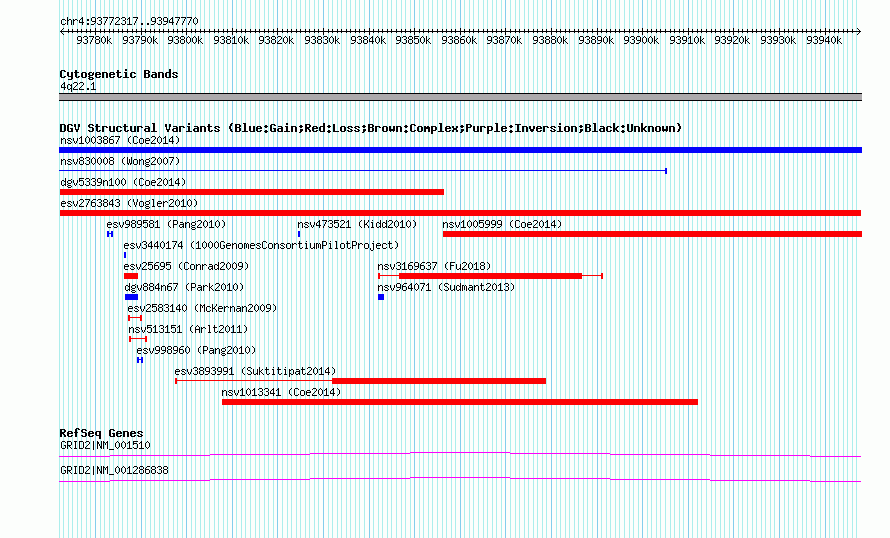Viewport: 890px width, 538px height.
Task: Open esv2583140 (McKernan2009) label
Action: point(202,308)
